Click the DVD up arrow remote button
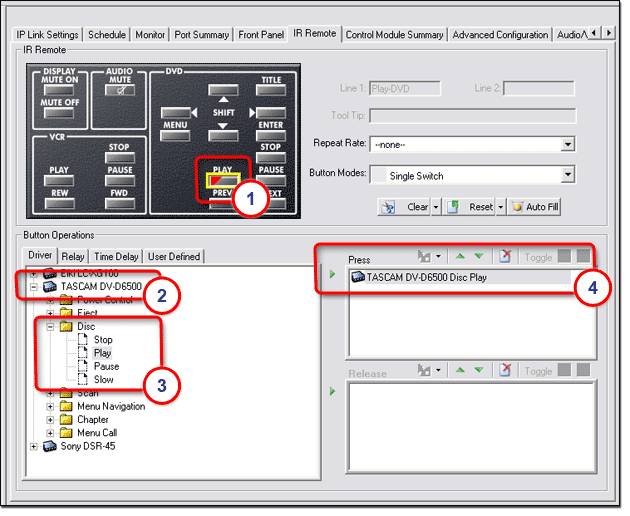Viewport: 630px width, 516px height. pyautogui.click(x=222, y=91)
